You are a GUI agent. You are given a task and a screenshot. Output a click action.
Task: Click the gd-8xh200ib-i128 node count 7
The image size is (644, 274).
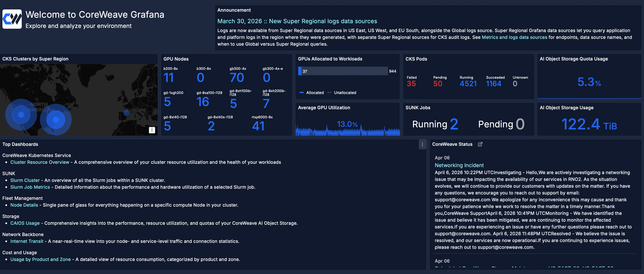[266, 104]
